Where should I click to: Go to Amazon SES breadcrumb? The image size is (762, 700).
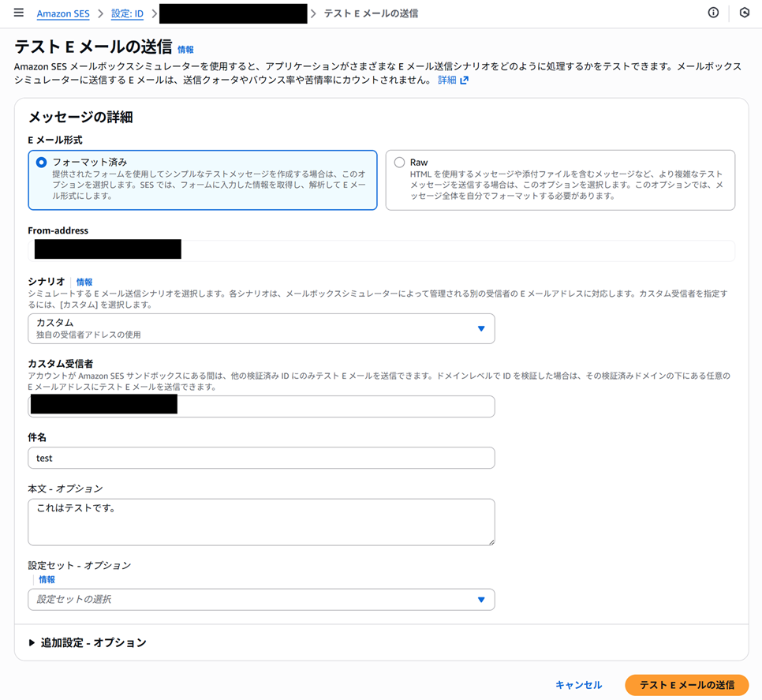click(x=63, y=14)
